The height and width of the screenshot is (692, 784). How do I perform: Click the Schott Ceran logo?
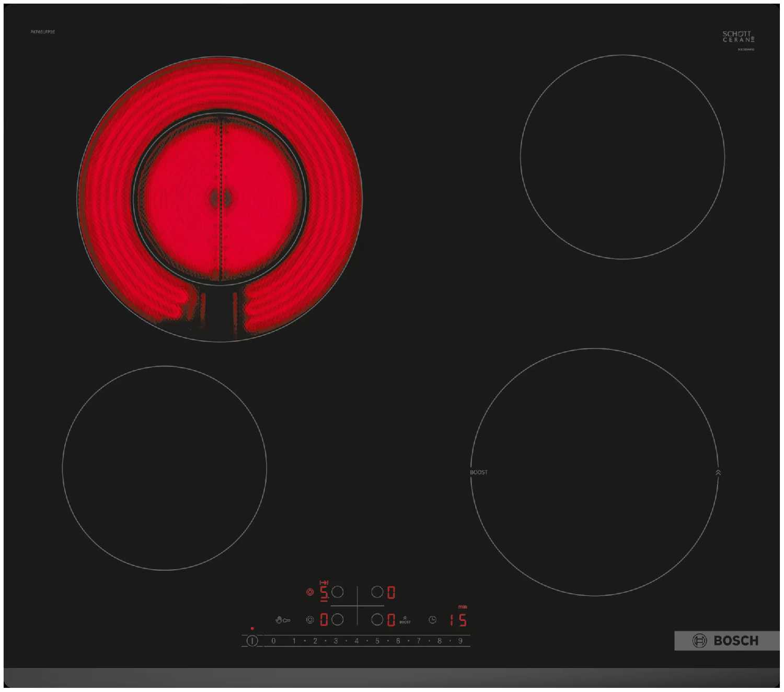coord(738,37)
